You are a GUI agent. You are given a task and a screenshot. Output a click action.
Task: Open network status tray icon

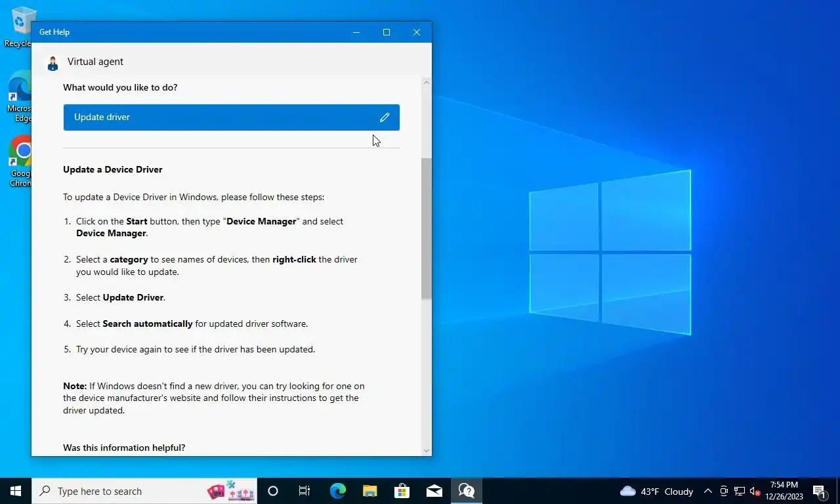[x=740, y=491]
